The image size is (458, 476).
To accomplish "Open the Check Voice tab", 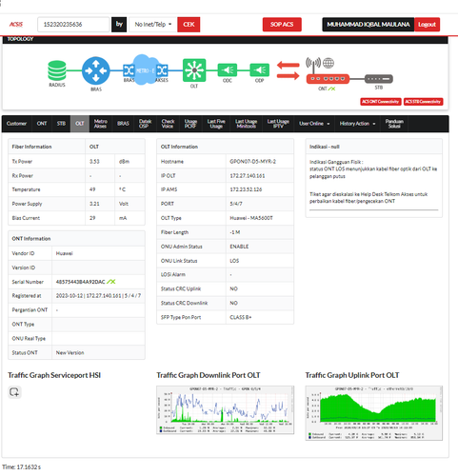I will coord(168,124).
